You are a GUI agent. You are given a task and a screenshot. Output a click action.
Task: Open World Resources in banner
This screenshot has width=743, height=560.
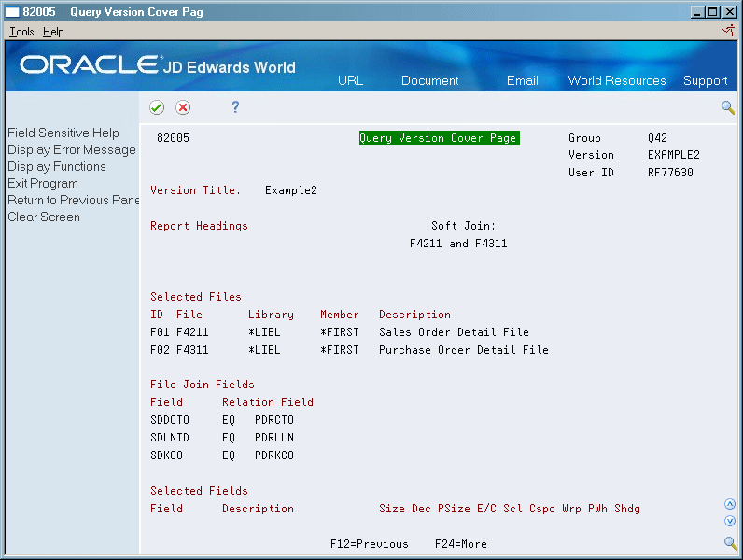pos(617,80)
